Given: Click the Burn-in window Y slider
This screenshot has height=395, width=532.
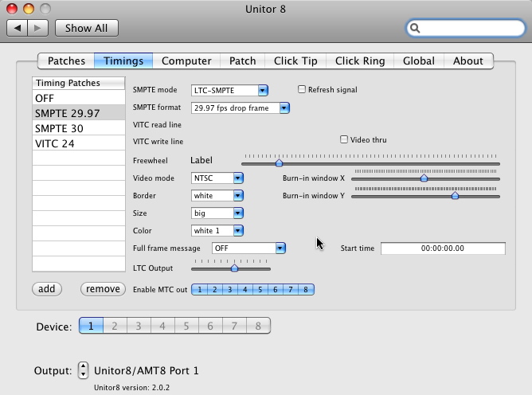Looking at the screenshot, I should [x=425, y=196].
